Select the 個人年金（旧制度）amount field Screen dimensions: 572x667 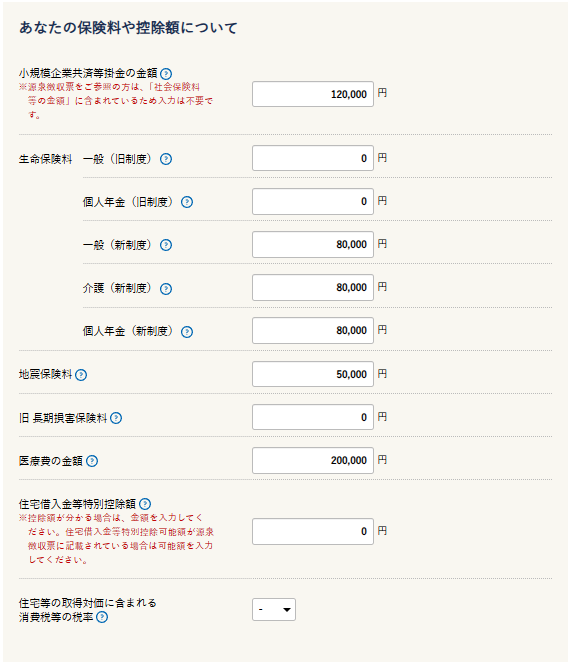click(313, 201)
